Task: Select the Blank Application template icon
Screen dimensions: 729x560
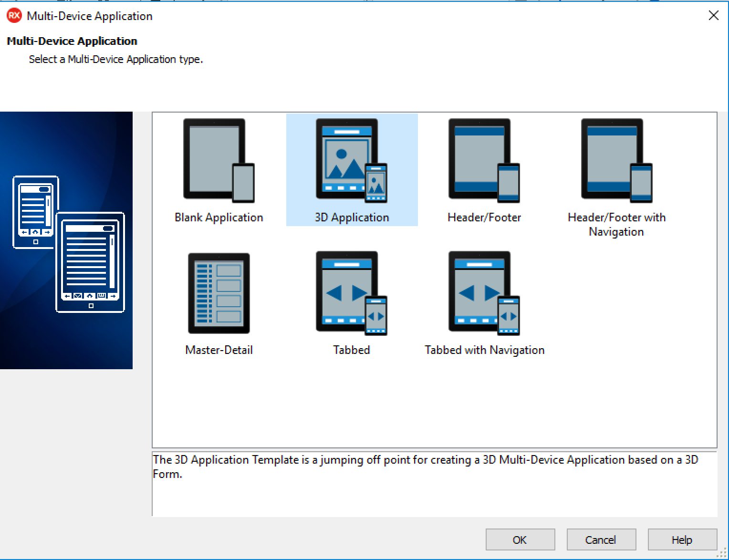Action: pos(219,161)
